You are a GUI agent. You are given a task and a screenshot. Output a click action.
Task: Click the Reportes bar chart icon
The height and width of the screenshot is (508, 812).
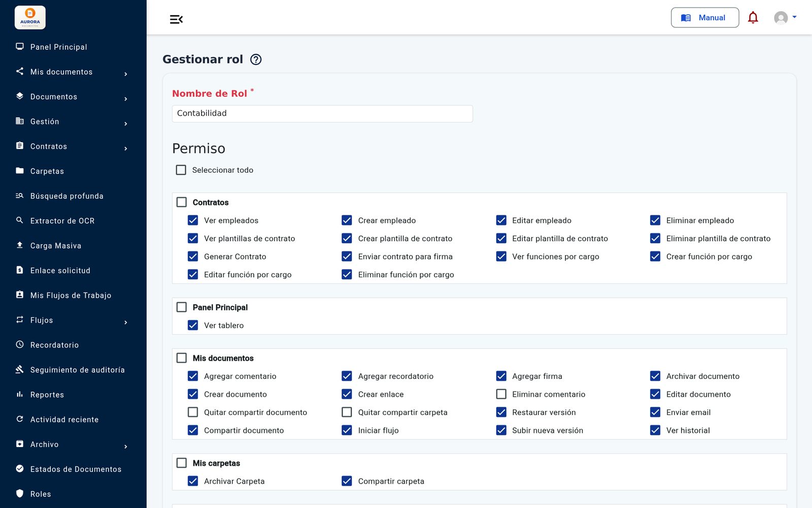(x=20, y=394)
